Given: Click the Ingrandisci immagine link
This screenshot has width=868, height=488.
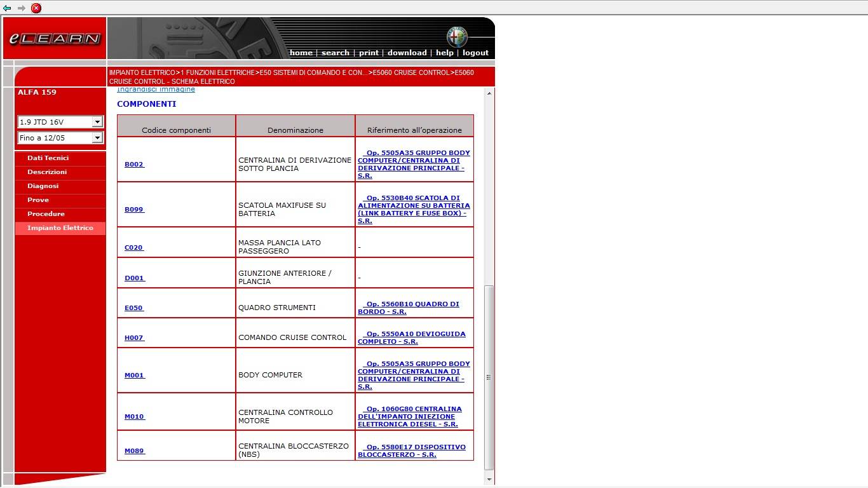Looking at the screenshot, I should [x=156, y=90].
